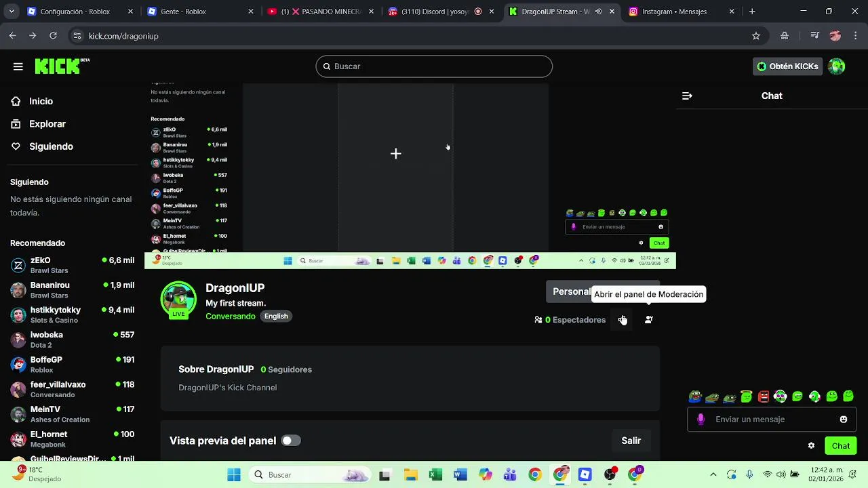
Task: Open File Explorer from taskbar
Action: (x=410, y=475)
